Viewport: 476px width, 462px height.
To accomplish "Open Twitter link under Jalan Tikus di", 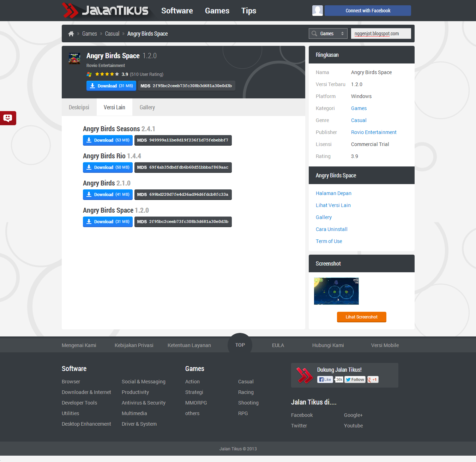I will pyautogui.click(x=299, y=426).
